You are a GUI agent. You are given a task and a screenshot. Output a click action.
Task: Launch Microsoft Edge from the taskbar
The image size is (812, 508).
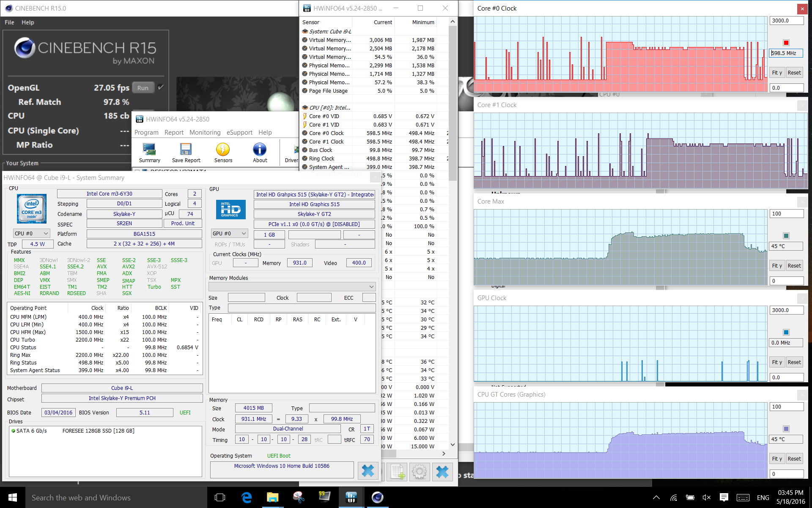point(247,497)
